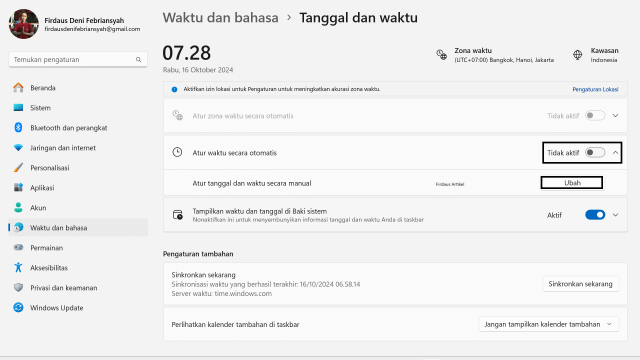Click the Sistem monitor icon
Screen dimensions: 640x360
point(18,108)
